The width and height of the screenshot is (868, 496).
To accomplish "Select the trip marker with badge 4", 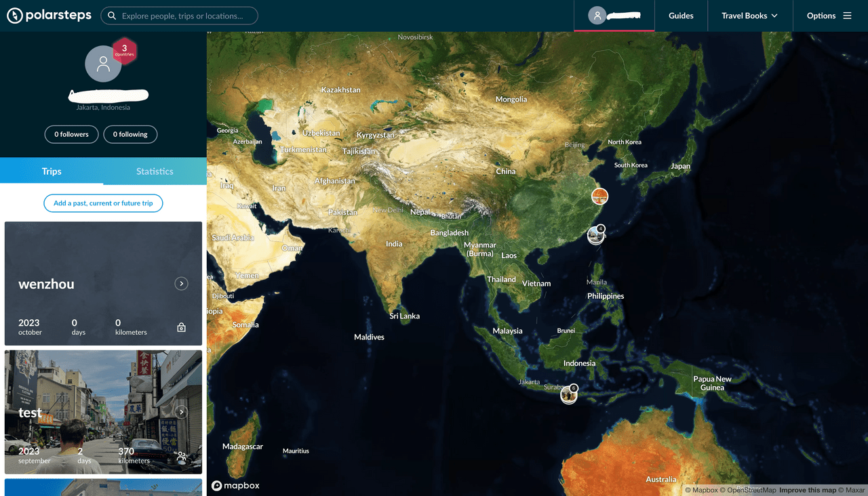I will coord(596,235).
